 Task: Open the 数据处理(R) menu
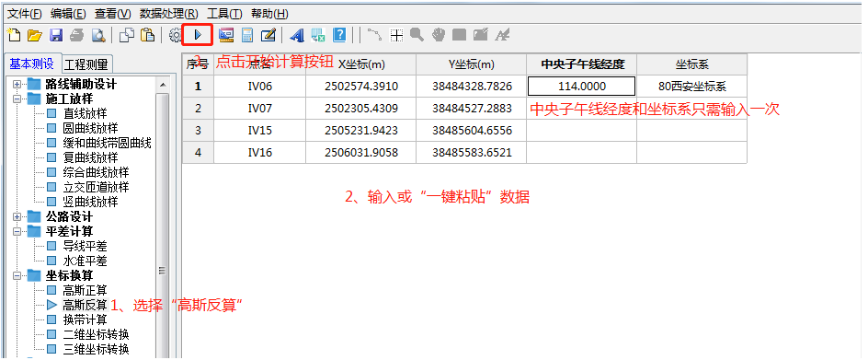tap(169, 14)
